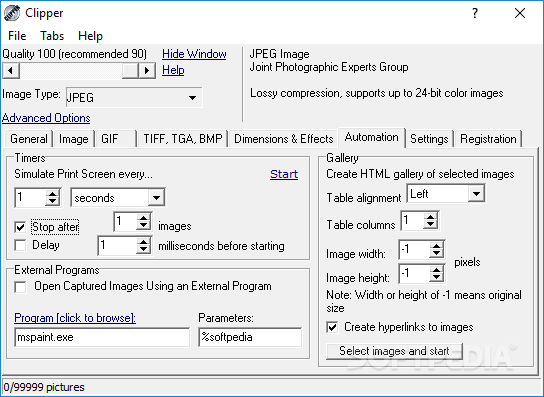544x397 pixels.
Task: Click the Image width number field
Action: tap(415, 250)
